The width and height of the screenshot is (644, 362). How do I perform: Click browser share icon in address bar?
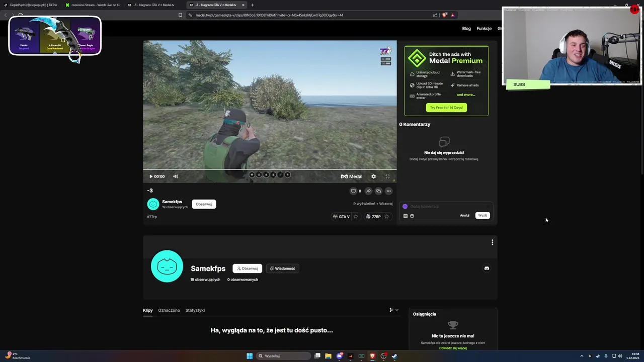click(435, 15)
